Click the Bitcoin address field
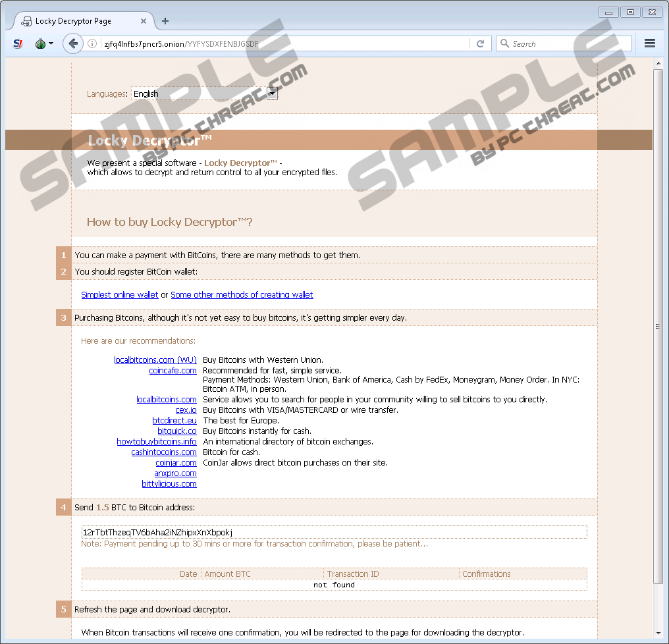The width and height of the screenshot is (669, 644). pos(334,532)
